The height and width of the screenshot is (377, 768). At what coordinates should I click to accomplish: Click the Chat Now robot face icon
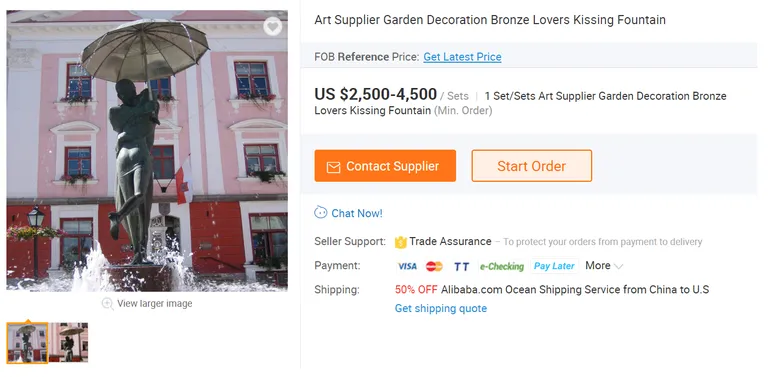[320, 212]
